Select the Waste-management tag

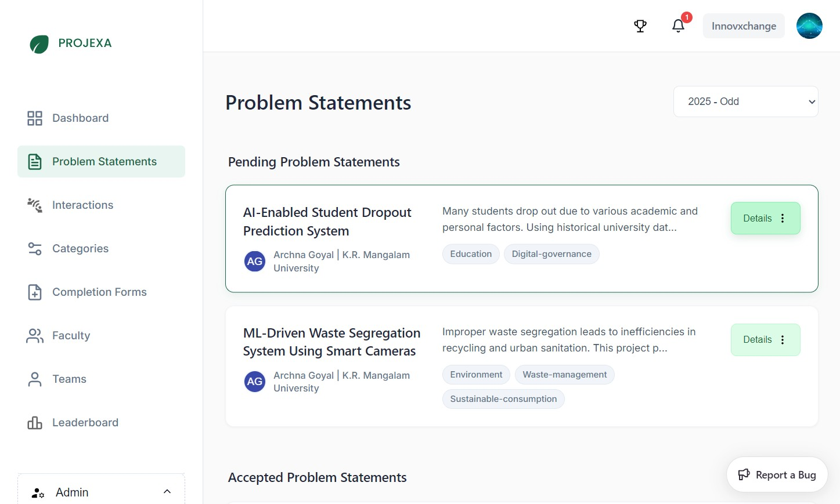pyautogui.click(x=564, y=374)
